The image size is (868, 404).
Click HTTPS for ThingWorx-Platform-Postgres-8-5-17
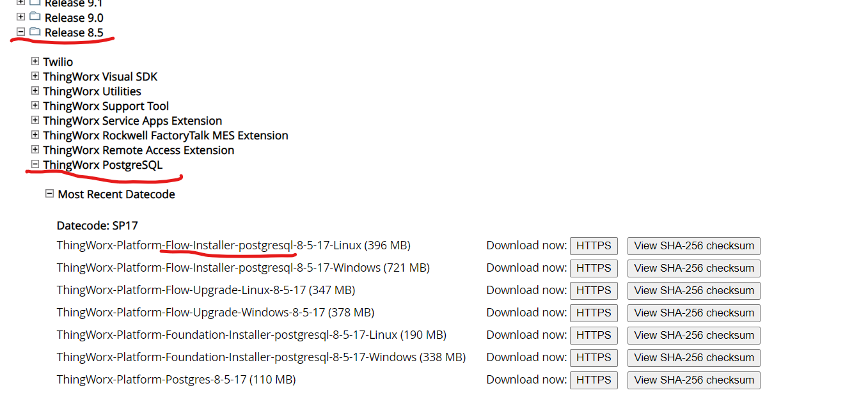pos(593,380)
